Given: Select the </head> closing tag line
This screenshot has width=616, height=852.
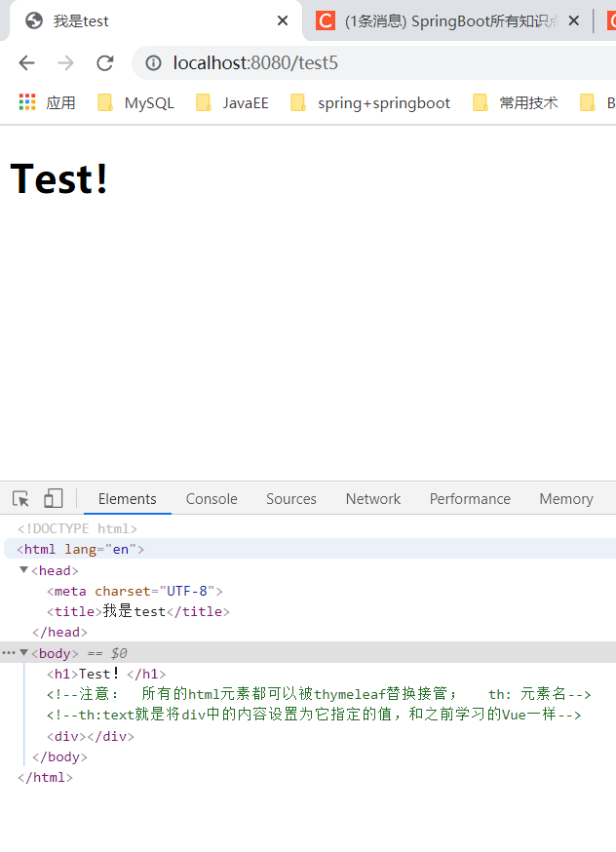Looking at the screenshot, I should tap(59, 633).
